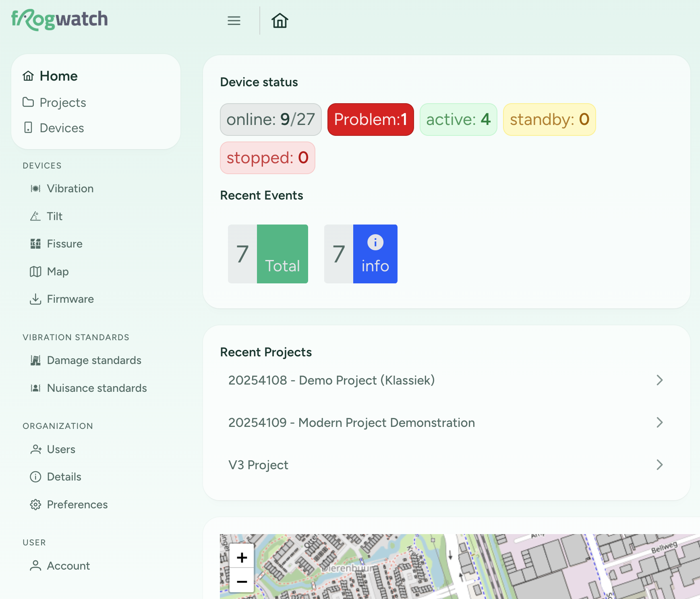Click the blue info events tile
Image resolution: width=700 pixels, height=599 pixels.
click(375, 254)
